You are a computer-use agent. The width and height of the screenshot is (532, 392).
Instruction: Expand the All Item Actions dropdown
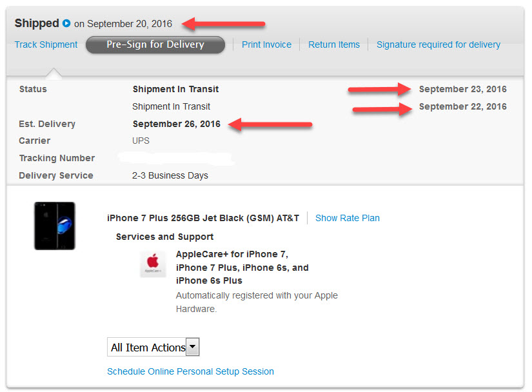pos(153,347)
